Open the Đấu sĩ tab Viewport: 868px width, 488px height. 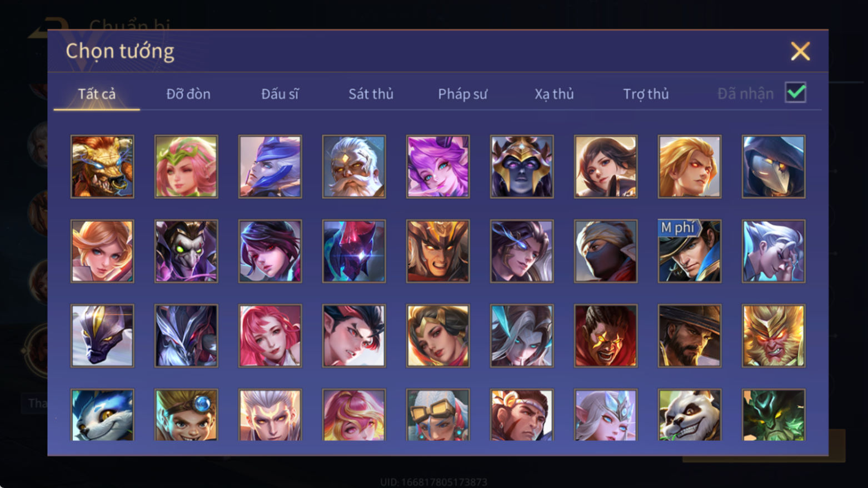[280, 94]
